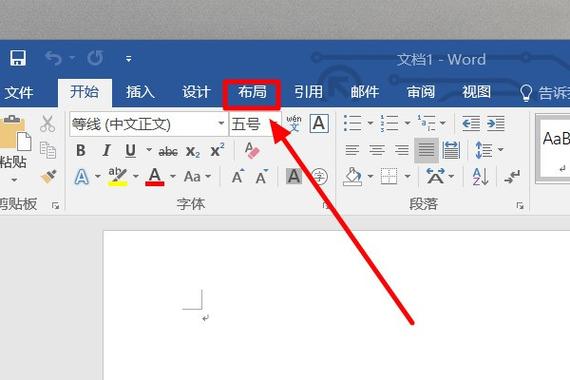The image size is (570, 380).
Task: Toggle Italic formatting
Action: tap(106, 150)
